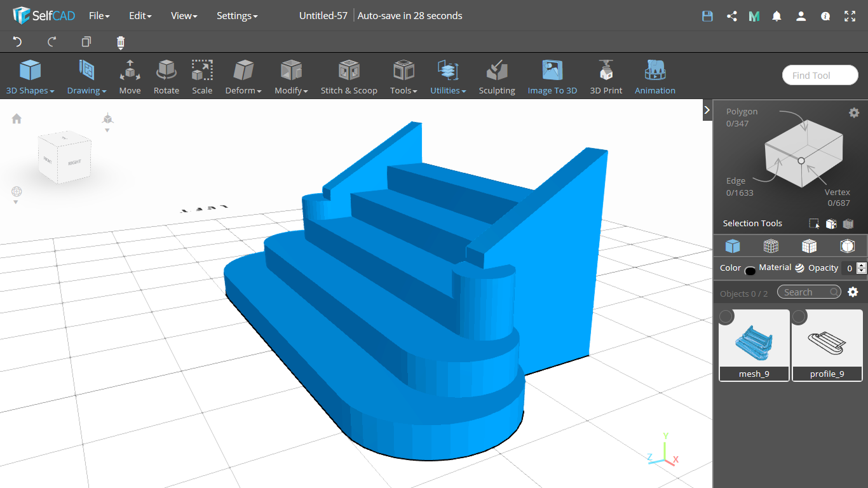This screenshot has height=488, width=868.
Task: Click the objects Search field
Action: (808, 292)
